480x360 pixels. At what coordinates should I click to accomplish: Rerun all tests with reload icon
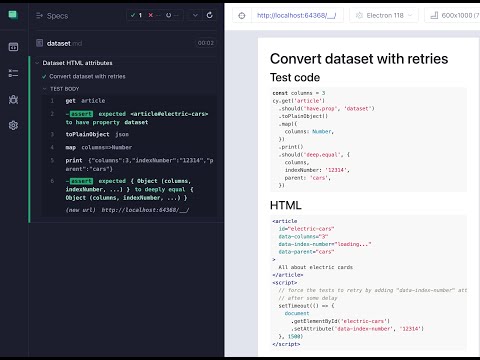tap(210, 15)
